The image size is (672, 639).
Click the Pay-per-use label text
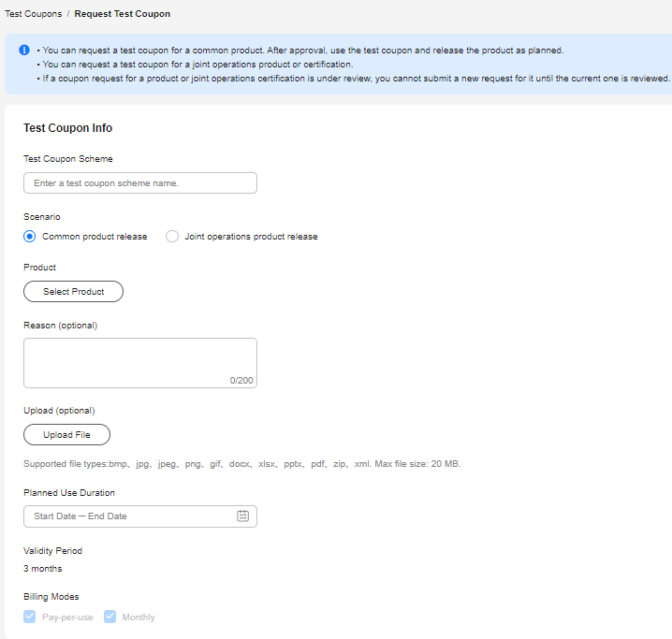67,617
